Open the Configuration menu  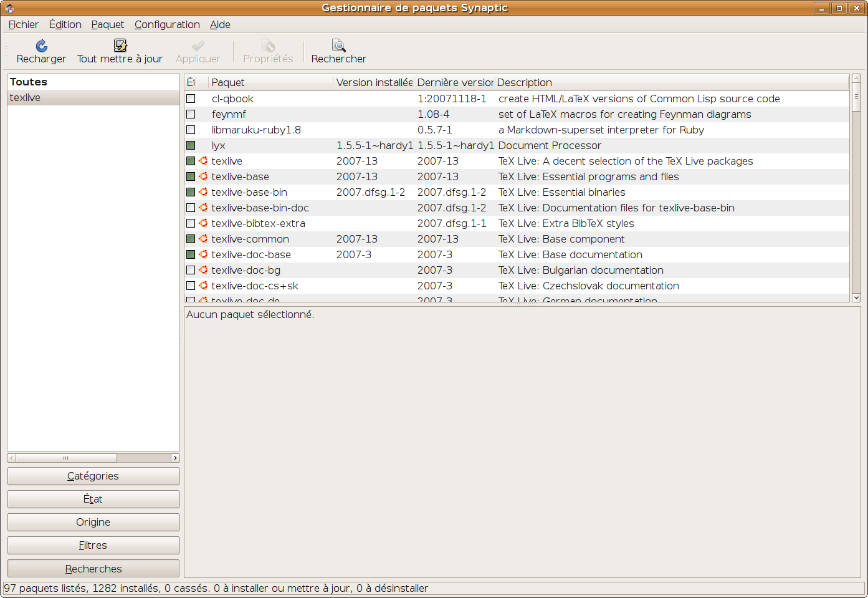point(167,24)
